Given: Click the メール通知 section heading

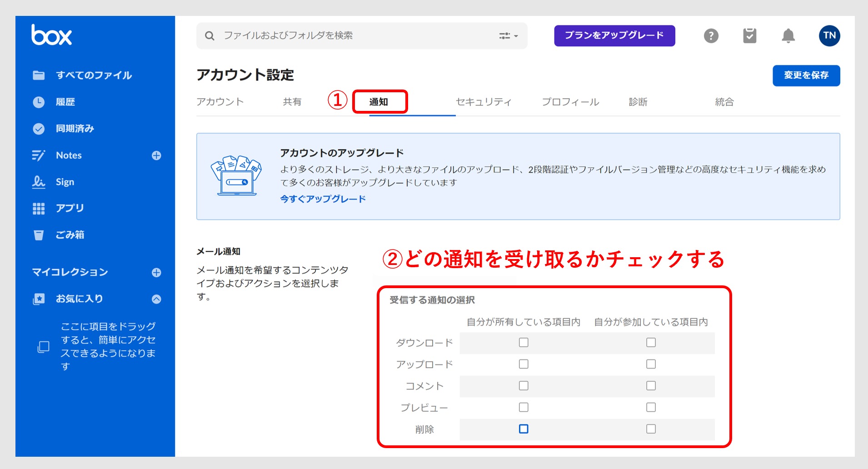Looking at the screenshot, I should click(x=219, y=251).
